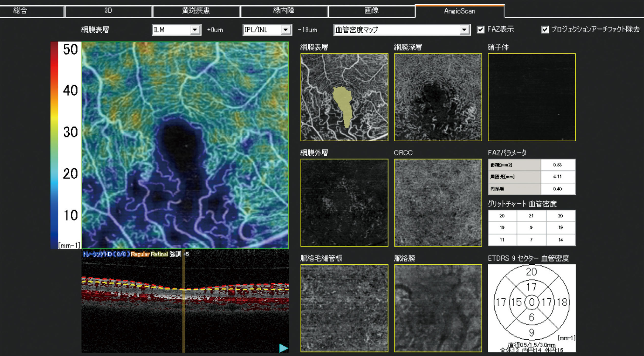
Task: Open the 血管密度マップ display mode dropdown
Action: coord(464,30)
